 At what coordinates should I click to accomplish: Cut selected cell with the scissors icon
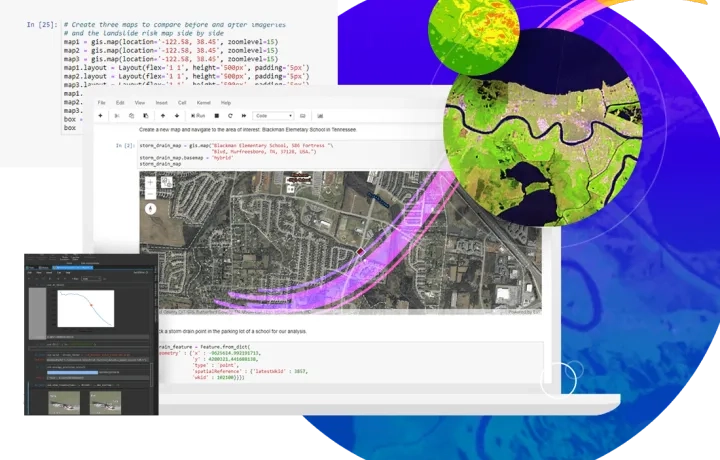(117, 116)
